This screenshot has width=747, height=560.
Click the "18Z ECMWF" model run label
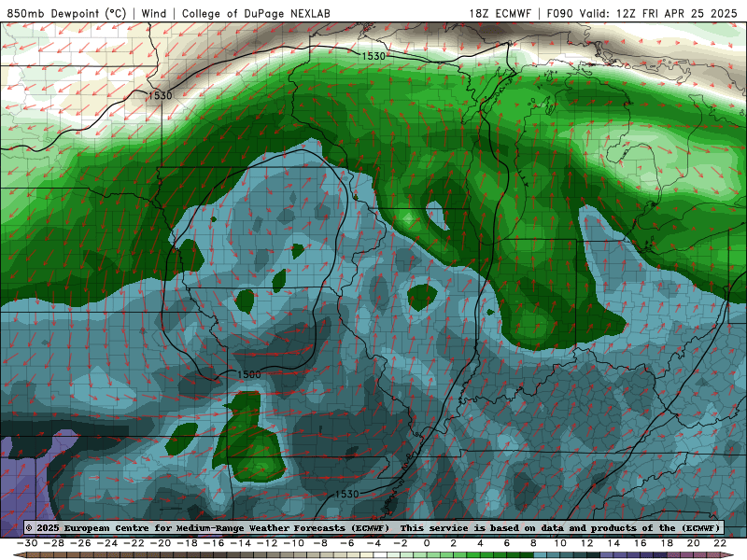pyautogui.click(x=500, y=13)
